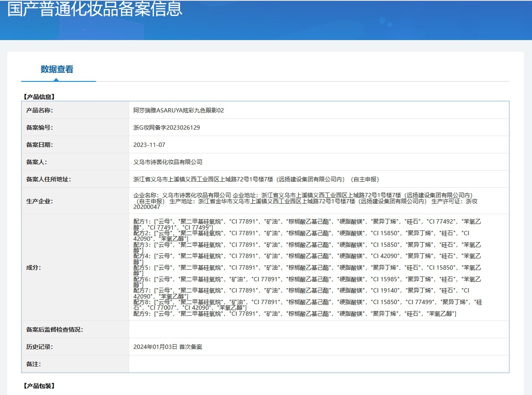
Task: Select filing number 浙G妆网备字2023026129
Action: point(167,128)
